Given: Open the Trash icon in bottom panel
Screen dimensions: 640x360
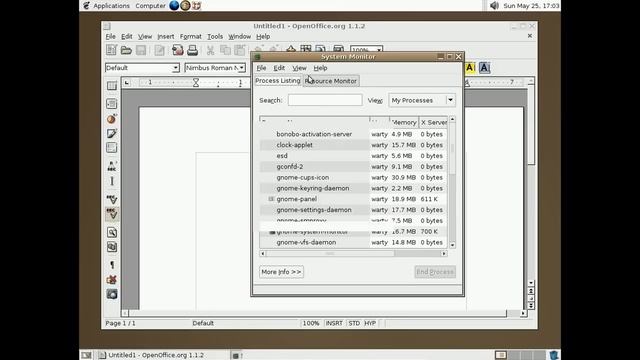Looking at the screenshot, I should [x=554, y=355].
